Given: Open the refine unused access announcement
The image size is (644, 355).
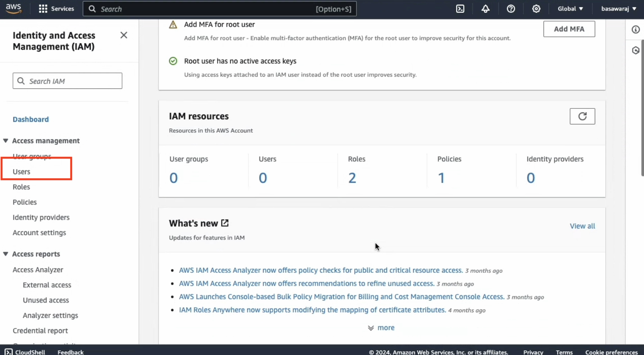Looking at the screenshot, I should click(x=307, y=283).
